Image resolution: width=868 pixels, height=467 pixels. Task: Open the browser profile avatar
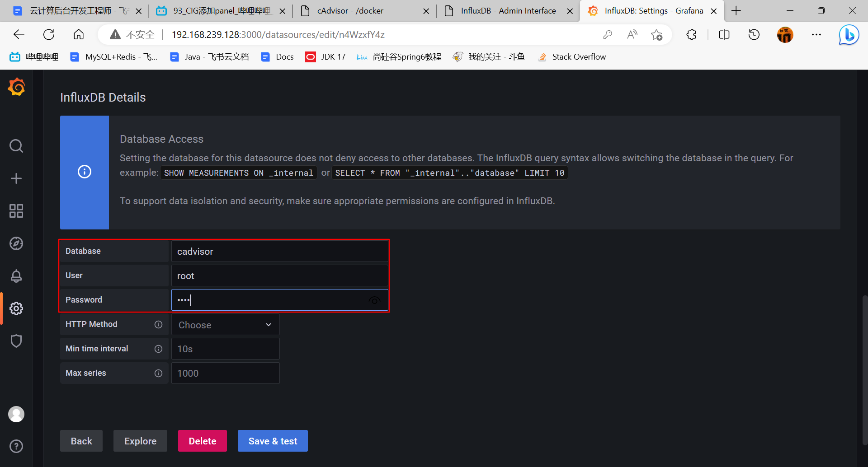coord(785,34)
